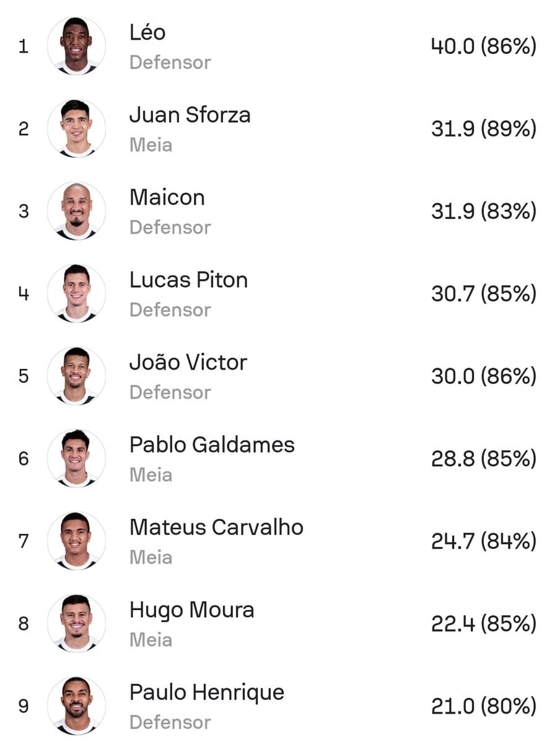Click Léo's player avatar photo
560x744 pixels.
click(76, 46)
